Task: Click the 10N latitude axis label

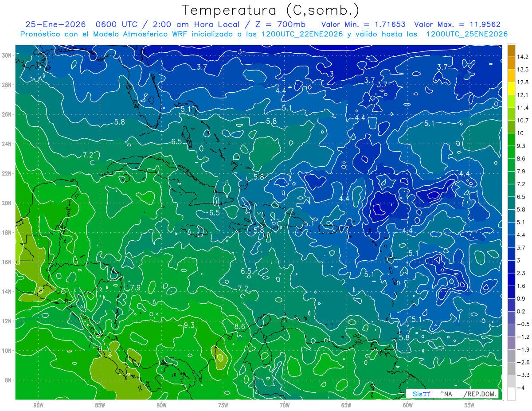Action: coord(6,351)
